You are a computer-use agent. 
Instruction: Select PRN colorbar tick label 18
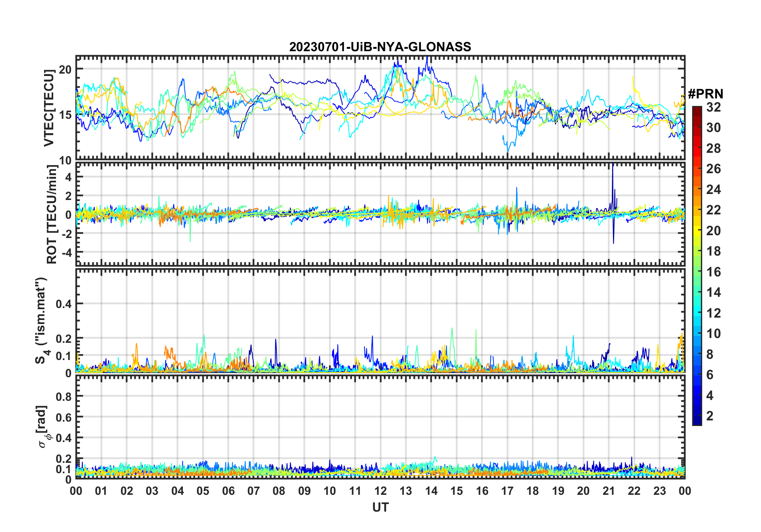click(713, 251)
